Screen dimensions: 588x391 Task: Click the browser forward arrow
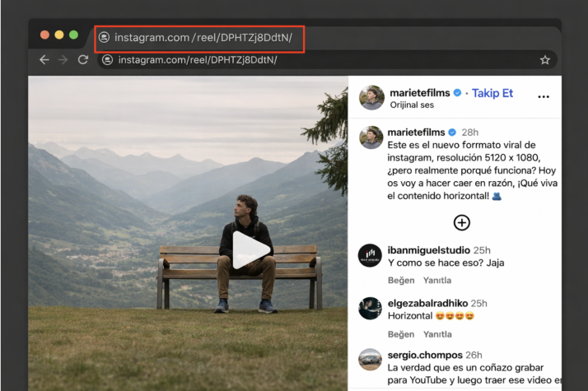point(63,59)
